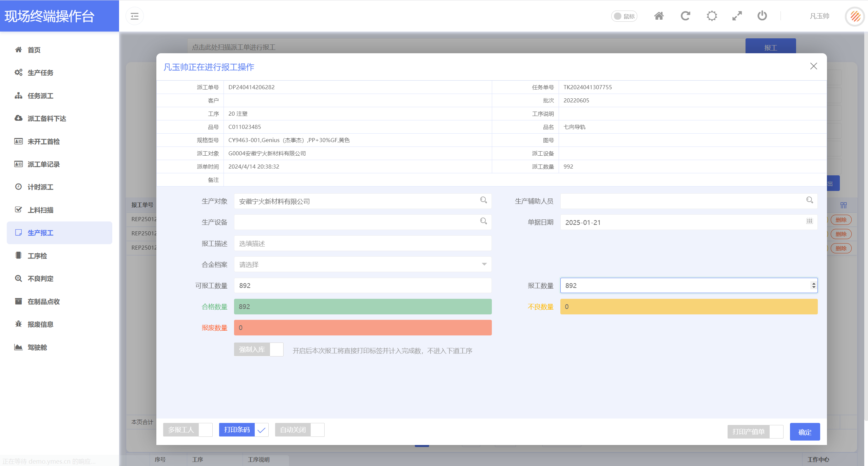868x466 pixels.
Task: Click the refresh icon in top toolbar
Action: (685, 16)
